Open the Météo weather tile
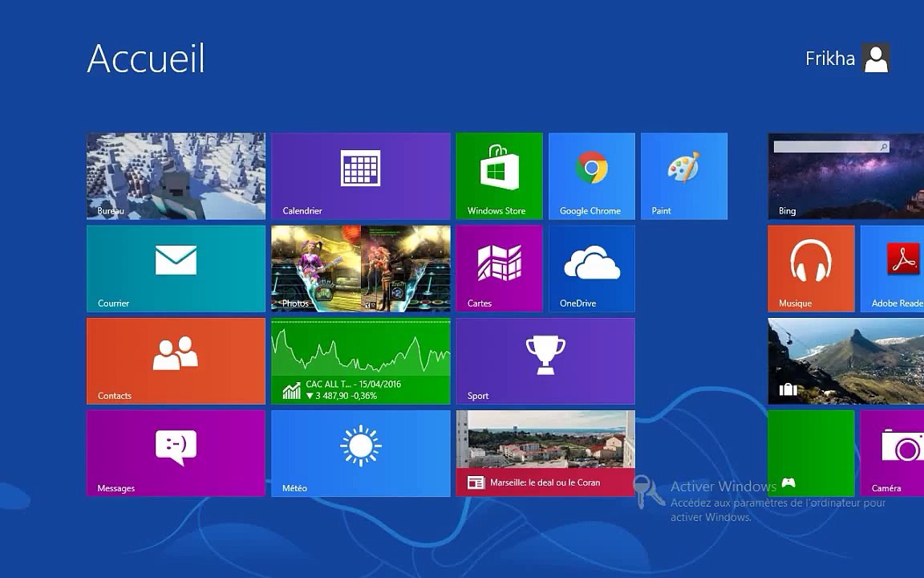This screenshot has width=924, height=578. pos(361,453)
